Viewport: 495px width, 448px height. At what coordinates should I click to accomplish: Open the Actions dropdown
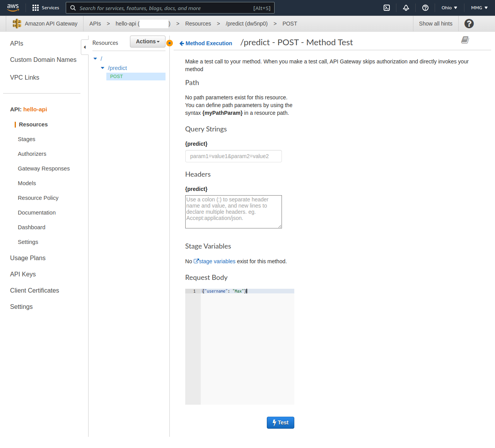[x=148, y=41]
